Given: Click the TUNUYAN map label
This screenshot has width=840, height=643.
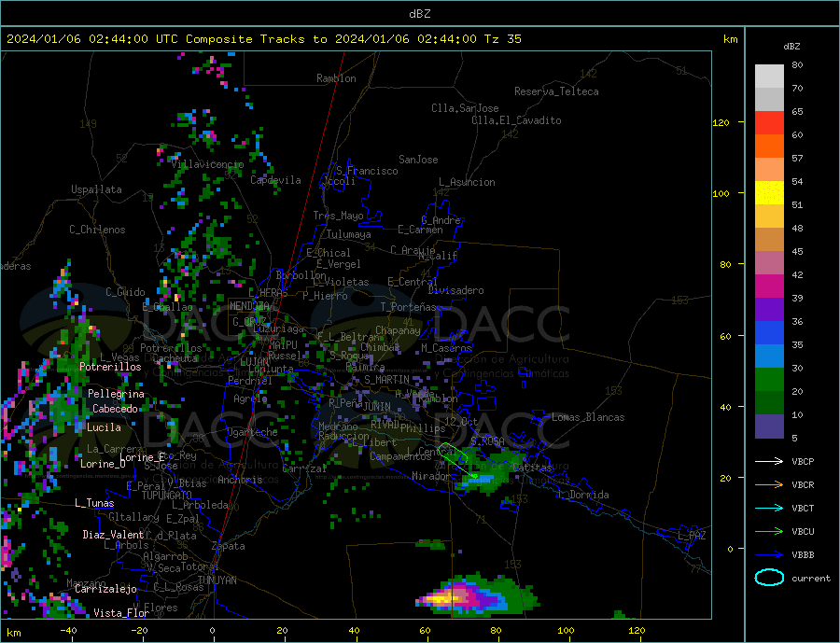Looking at the screenshot, I should point(217,580).
